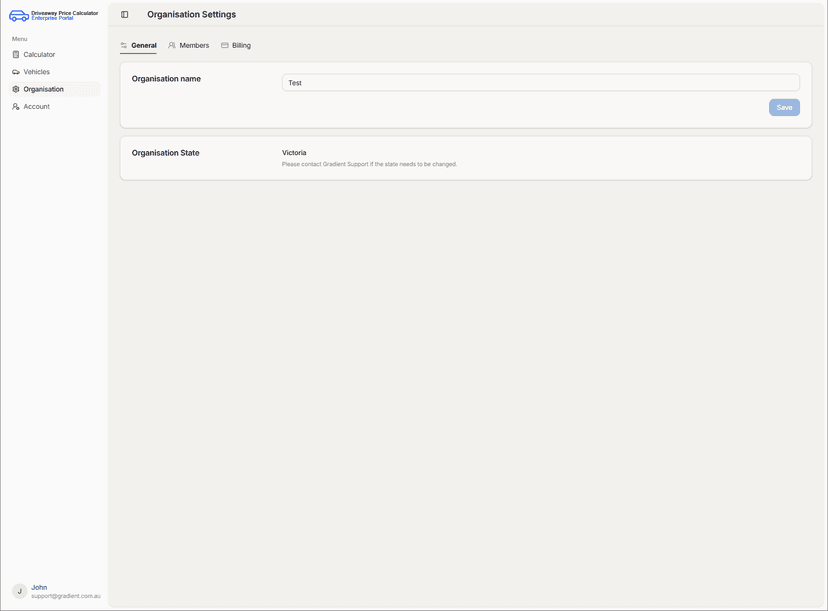
Task: Click the Organisation gear icon
Action: (x=16, y=89)
